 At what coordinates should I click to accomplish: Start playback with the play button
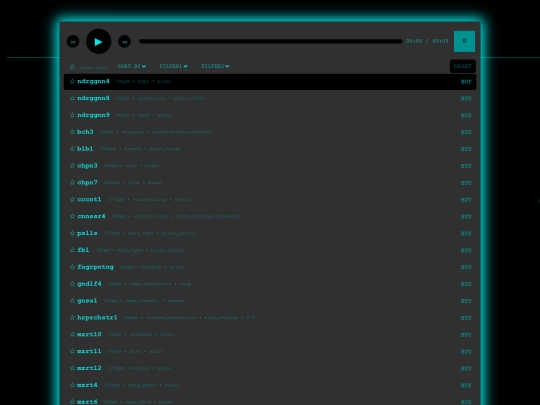point(98,41)
